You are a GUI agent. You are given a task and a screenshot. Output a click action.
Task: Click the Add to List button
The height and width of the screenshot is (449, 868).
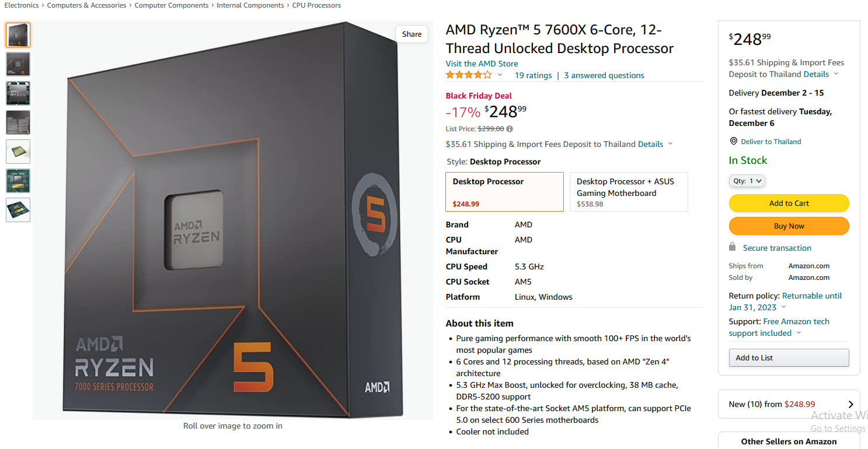tap(789, 357)
